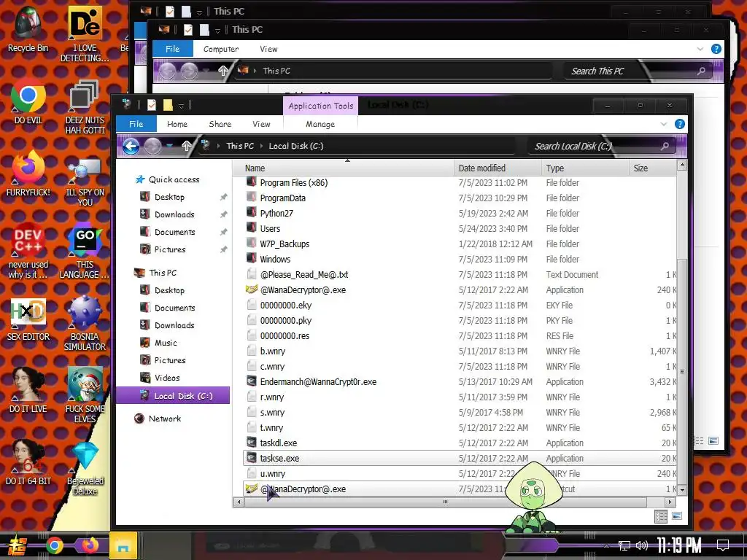Image resolution: width=747 pixels, height=560 pixels.
Task: Open the Dev C++ 'never used' desktop icon
Action: [28, 251]
